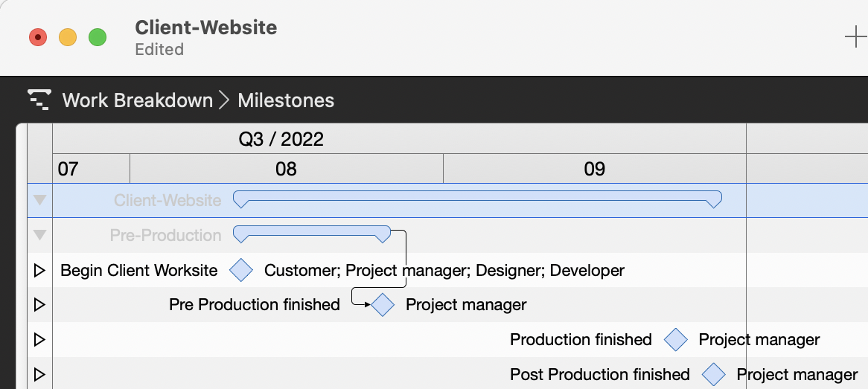Screen dimensions: 868x389
Task: Click the Q3 / 2022 quarter header
Action: [x=281, y=139]
